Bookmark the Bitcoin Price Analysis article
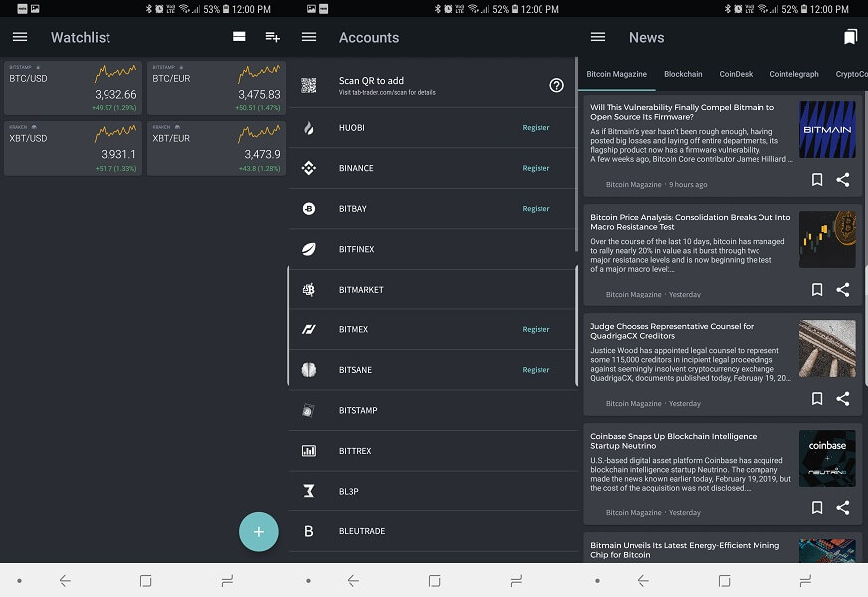 pos(817,290)
